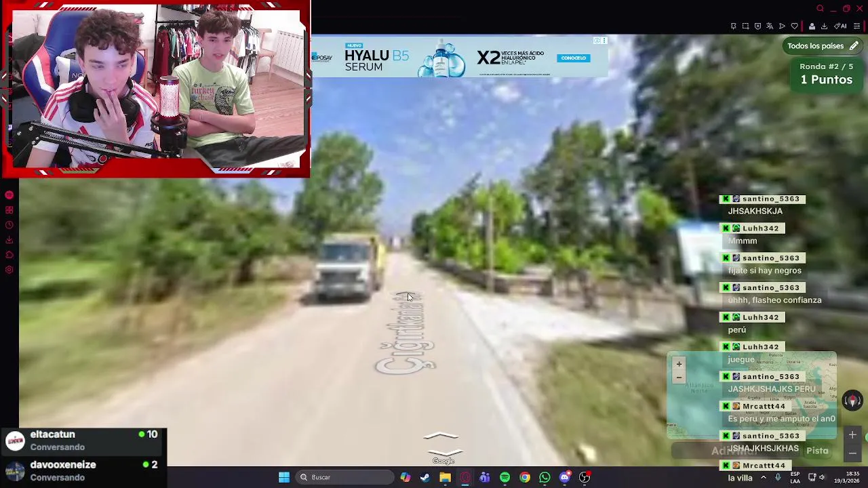Click the Çiğirtkankaya street name label
The height and width of the screenshot is (488, 868).
tap(407, 332)
